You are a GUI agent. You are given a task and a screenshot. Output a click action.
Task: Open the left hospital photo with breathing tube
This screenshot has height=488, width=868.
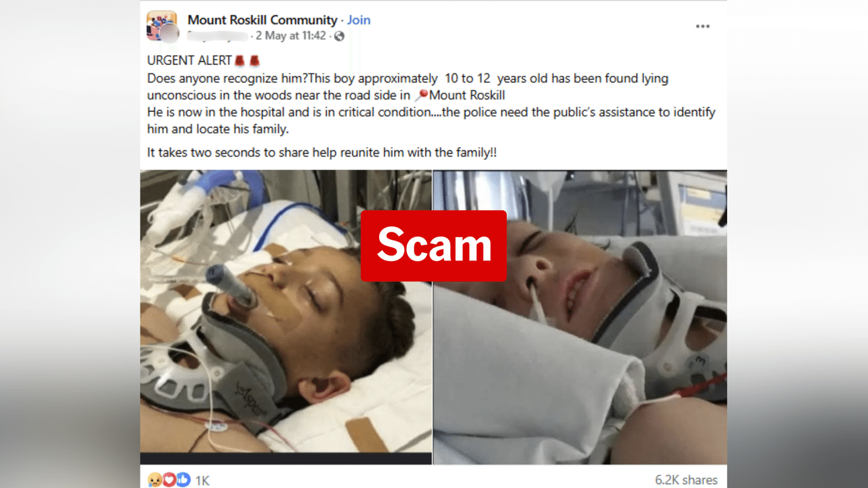coord(286,317)
